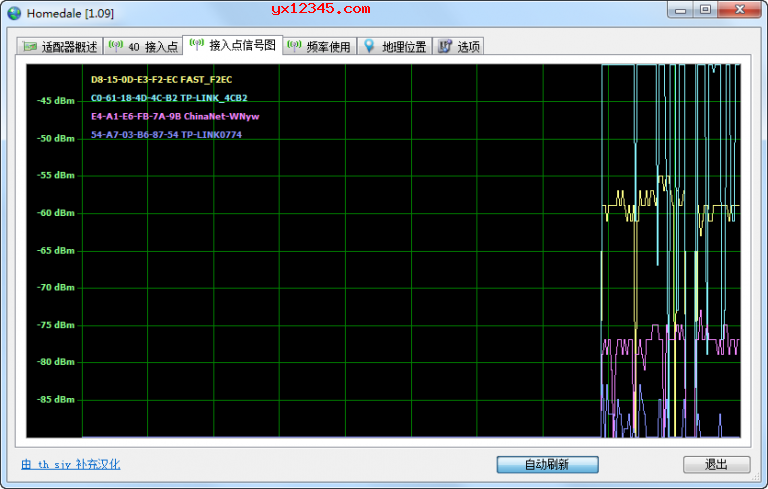Click the -75 dBm axis label
This screenshot has width=768, height=489.
click(55, 325)
